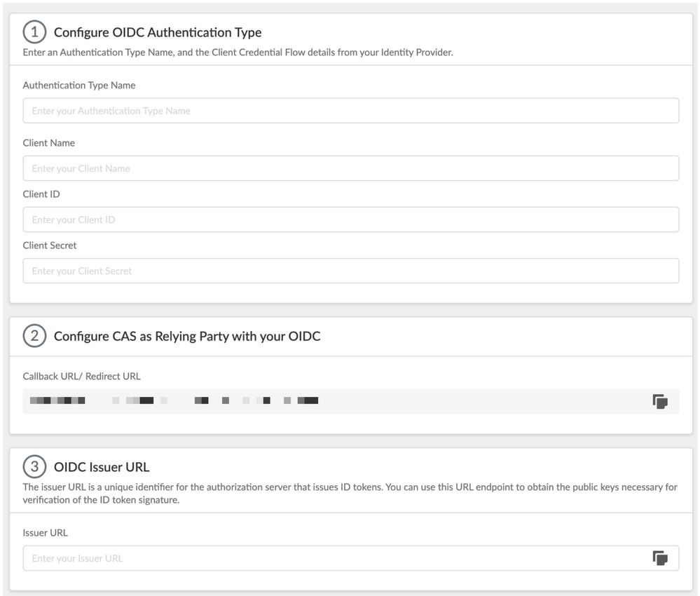
Task: Click the 'Client ID' field label
Action: point(41,194)
